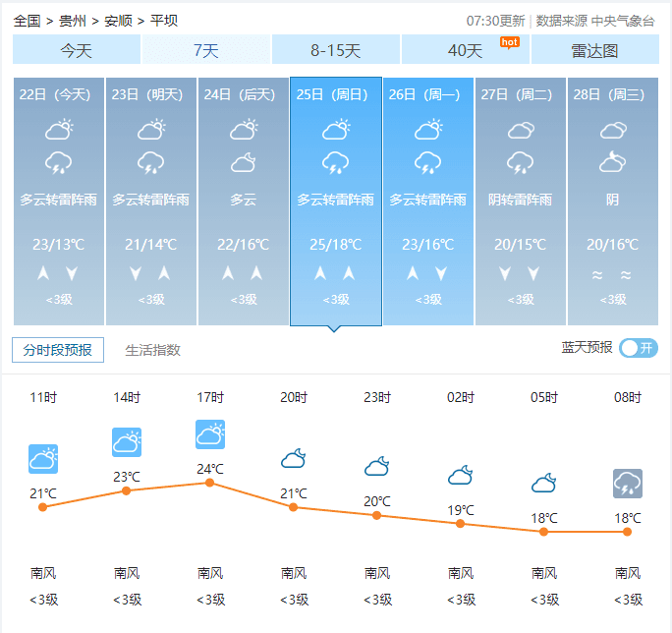Click the night cloudy icon for 28日
This screenshot has width=672, height=633.
(x=612, y=161)
